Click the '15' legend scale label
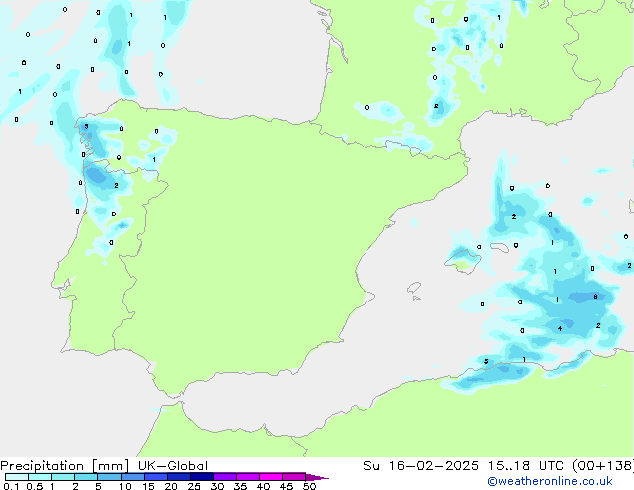The width and height of the screenshot is (634, 490). 148,486
